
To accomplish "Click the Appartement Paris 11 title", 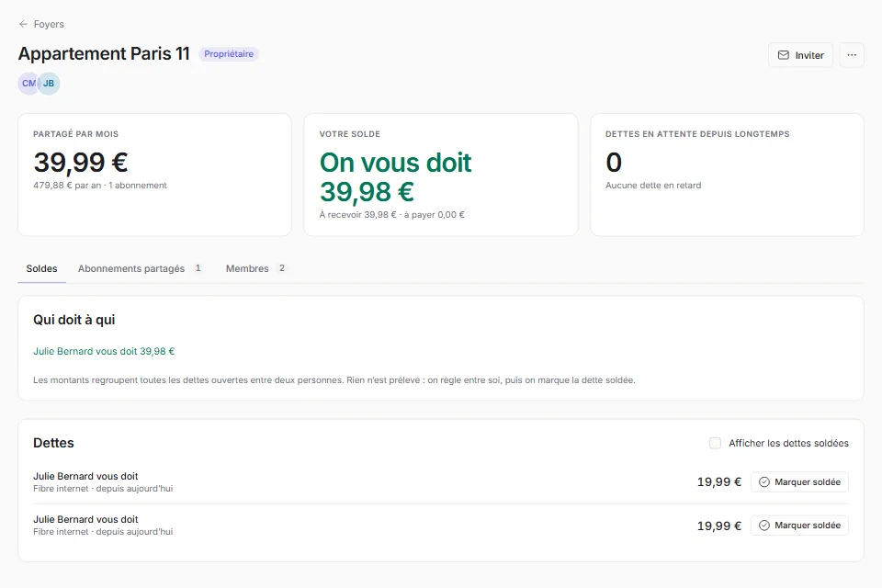I will tap(104, 53).
